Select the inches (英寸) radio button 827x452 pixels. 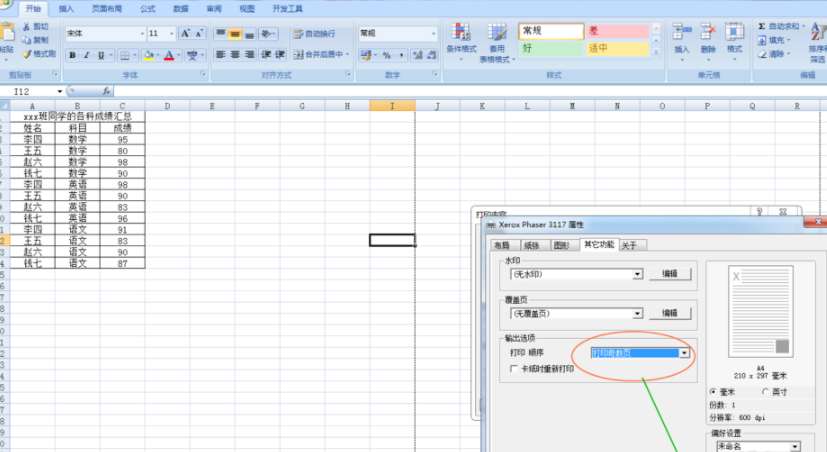(x=765, y=392)
